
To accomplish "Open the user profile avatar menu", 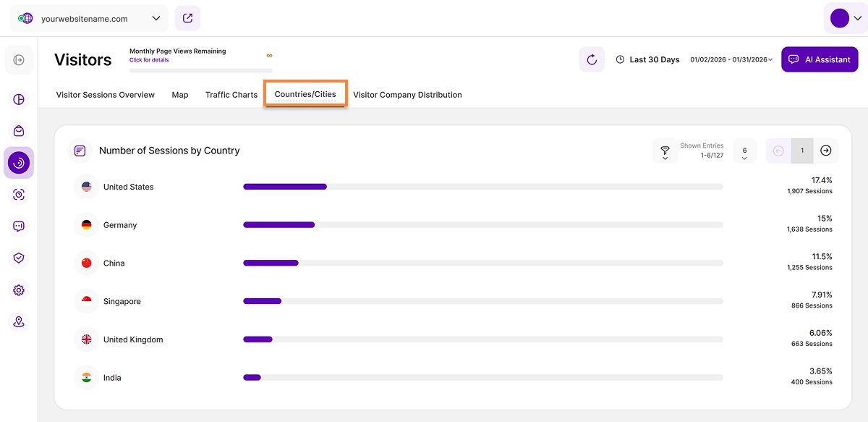I will [845, 19].
